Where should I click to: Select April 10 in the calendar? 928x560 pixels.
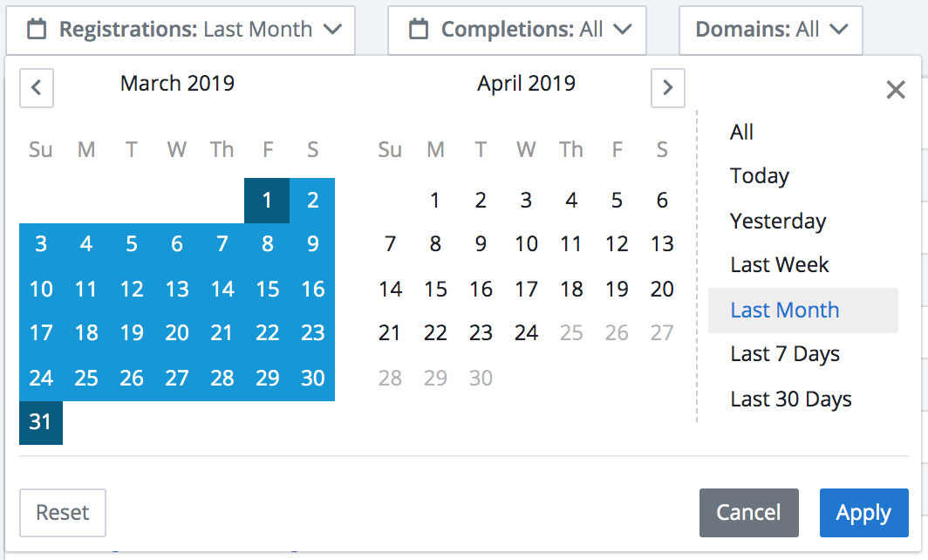[x=526, y=244]
